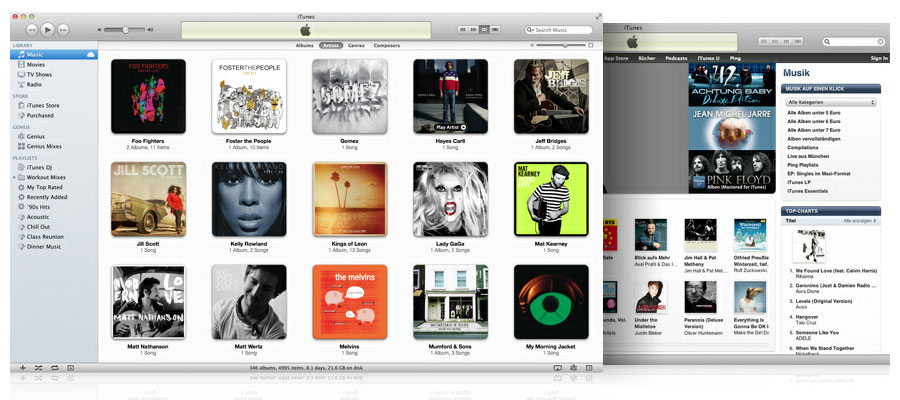Open iTunes Store from sidebar
900x400 pixels.
pos(54,106)
